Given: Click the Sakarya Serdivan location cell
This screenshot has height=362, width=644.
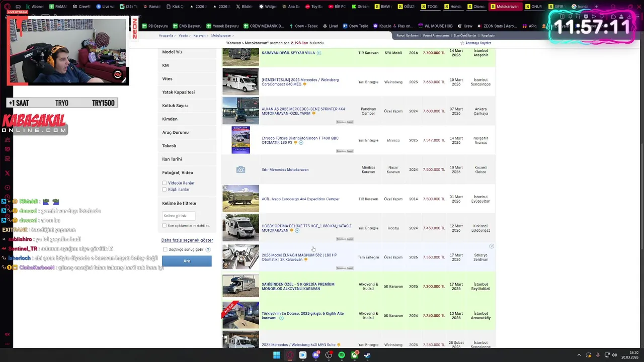Looking at the screenshot, I should [480, 257].
